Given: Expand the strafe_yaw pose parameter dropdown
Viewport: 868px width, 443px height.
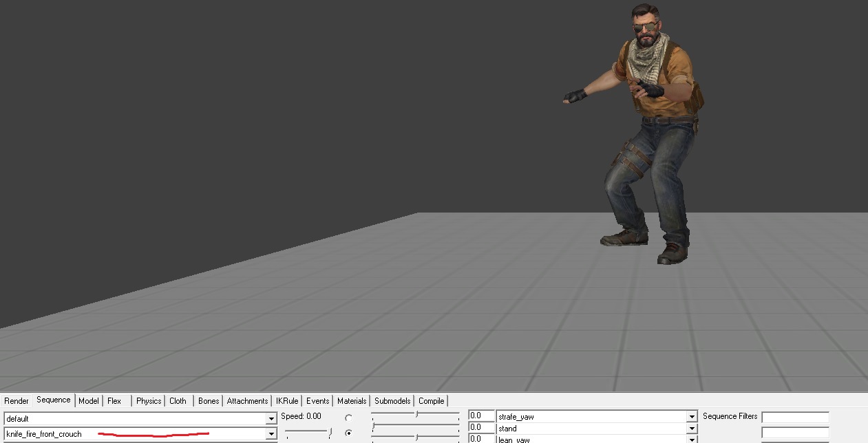Looking at the screenshot, I should pyautogui.click(x=691, y=417).
